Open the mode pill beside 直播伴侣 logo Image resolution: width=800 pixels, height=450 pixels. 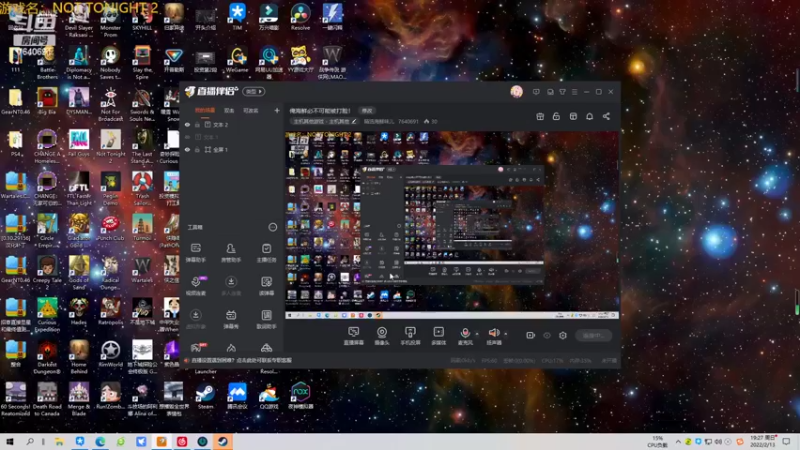254,92
